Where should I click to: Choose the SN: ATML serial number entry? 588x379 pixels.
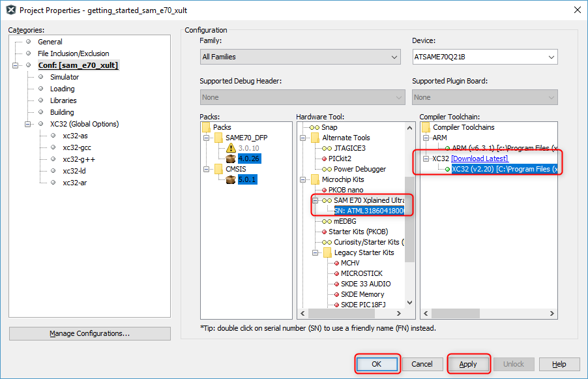pyautogui.click(x=368, y=211)
